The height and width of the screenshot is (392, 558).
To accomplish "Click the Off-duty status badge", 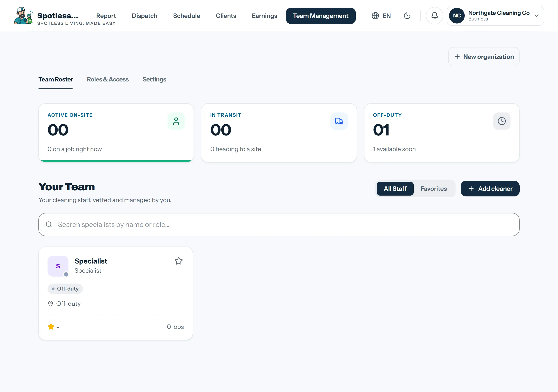I will point(65,289).
